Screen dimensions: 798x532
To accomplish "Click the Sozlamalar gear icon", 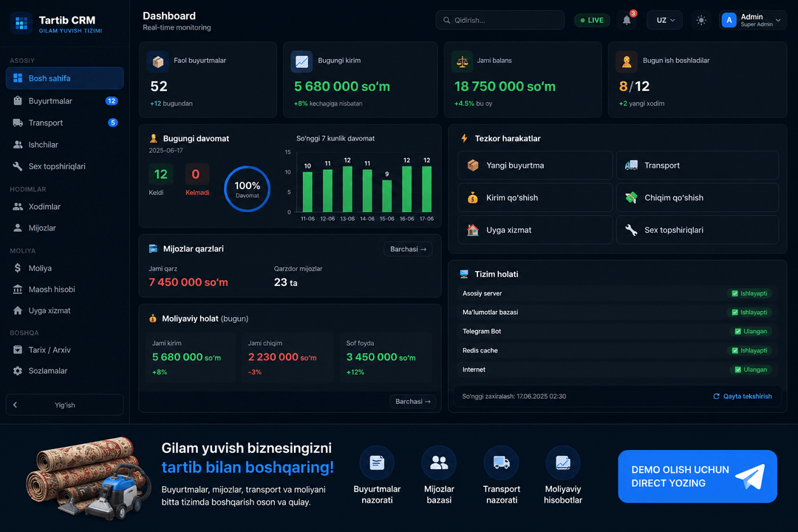I will pyautogui.click(x=18, y=371).
